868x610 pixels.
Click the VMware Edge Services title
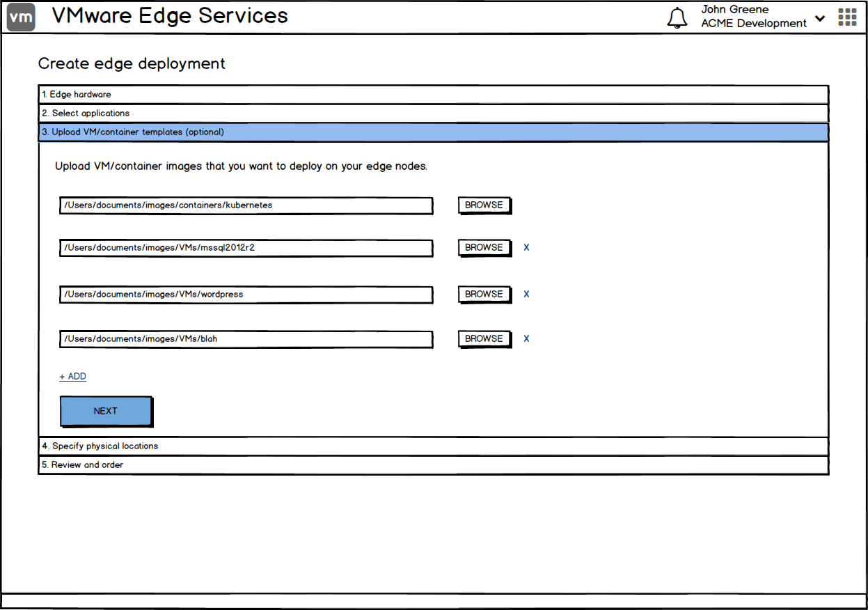tap(170, 16)
